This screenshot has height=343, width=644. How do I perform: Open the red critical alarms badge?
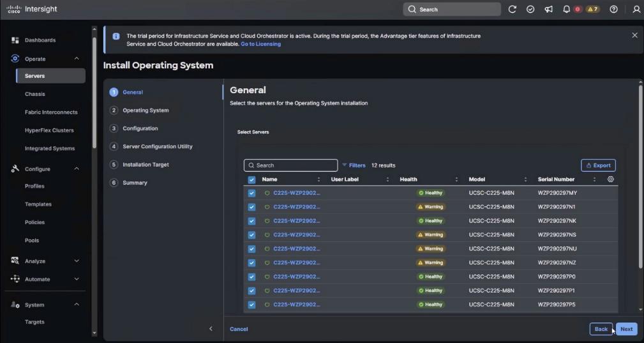578,10
